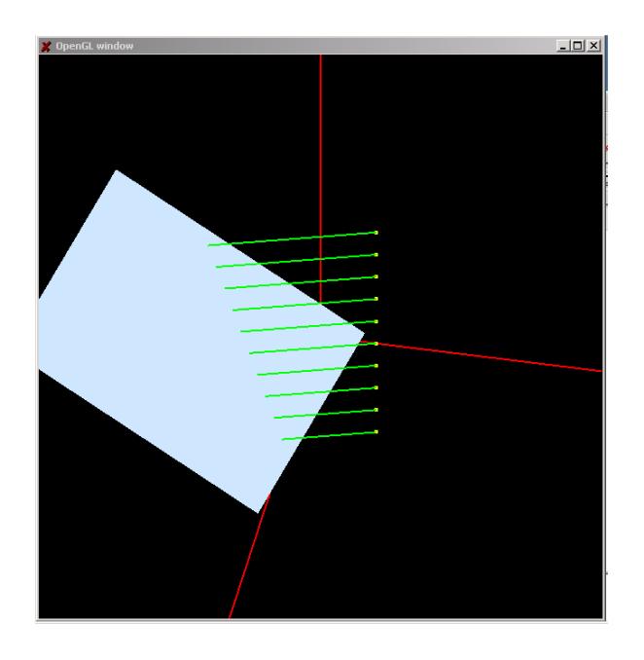The image size is (644, 660).
Task: Click the yellow endpoint of the second green line
Action: (x=376, y=254)
